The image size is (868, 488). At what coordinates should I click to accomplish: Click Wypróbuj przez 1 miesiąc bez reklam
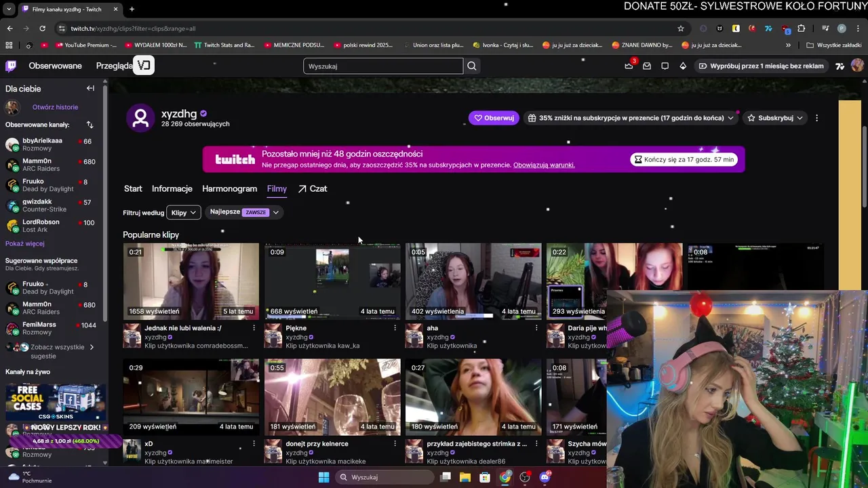[x=762, y=66]
